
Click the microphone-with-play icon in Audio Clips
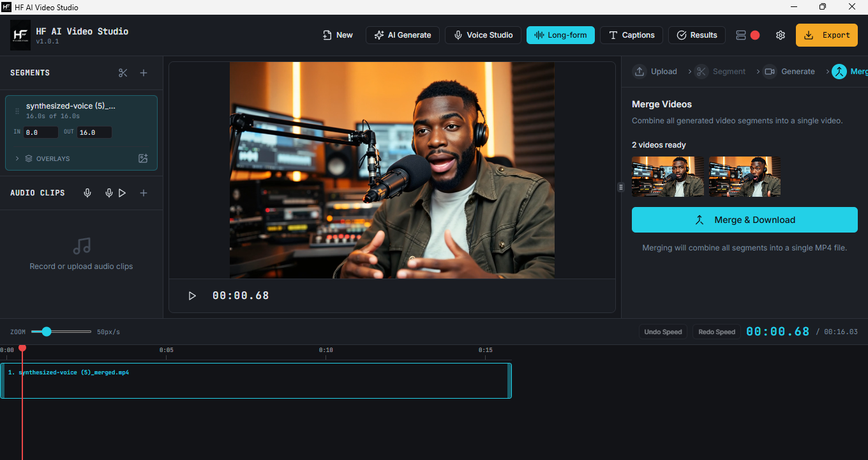(115, 193)
